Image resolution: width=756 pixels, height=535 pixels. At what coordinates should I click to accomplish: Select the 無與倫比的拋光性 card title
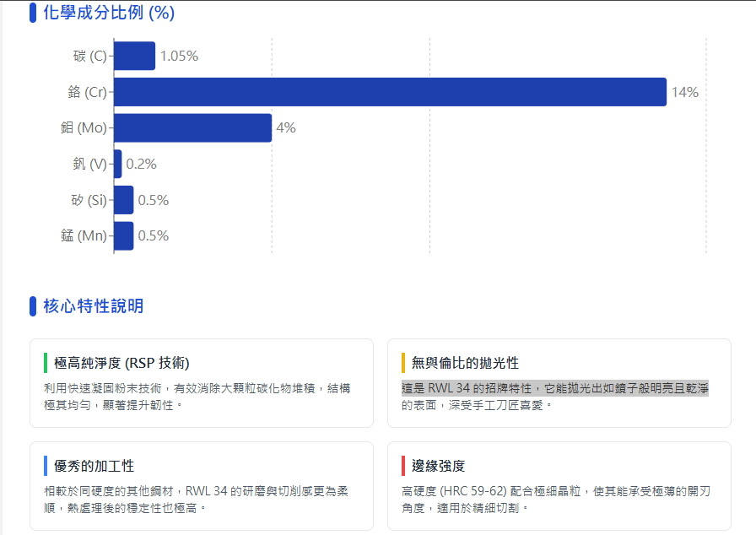pyautogui.click(x=465, y=363)
